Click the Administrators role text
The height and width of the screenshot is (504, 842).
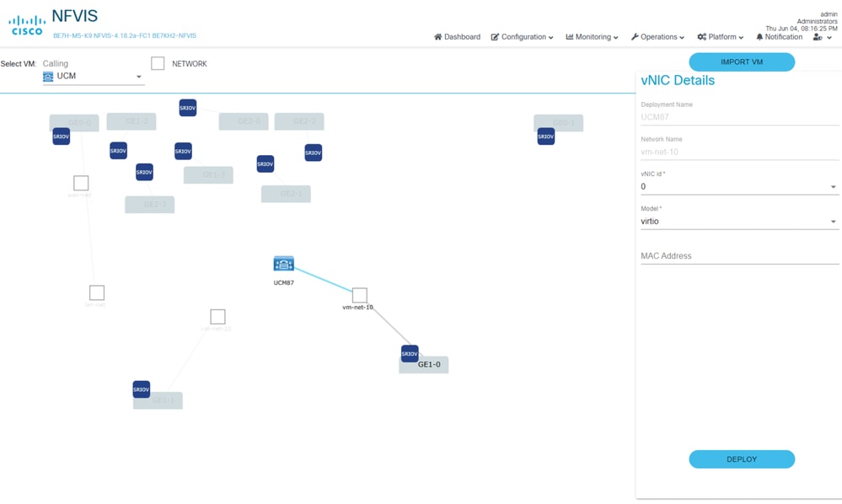pyautogui.click(x=817, y=21)
